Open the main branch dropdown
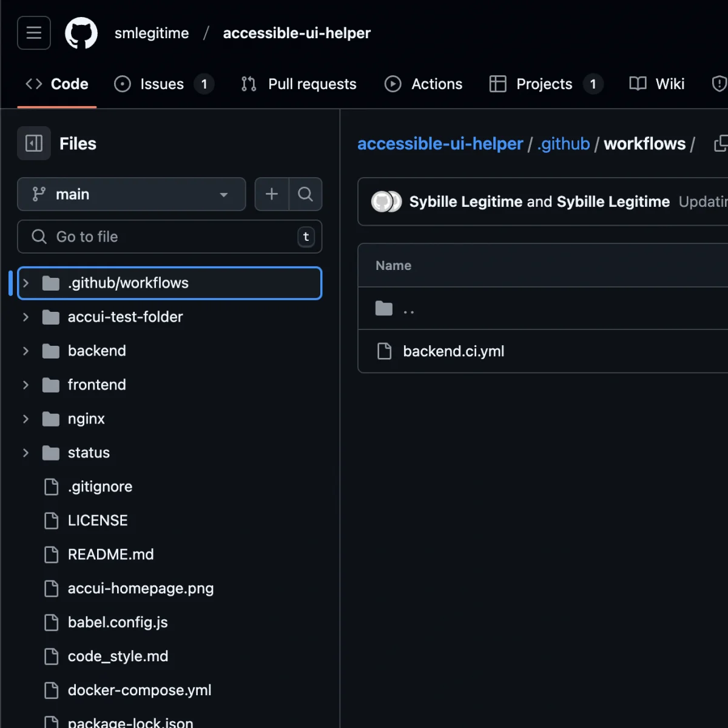Screen dimensions: 728x728 pos(132,194)
